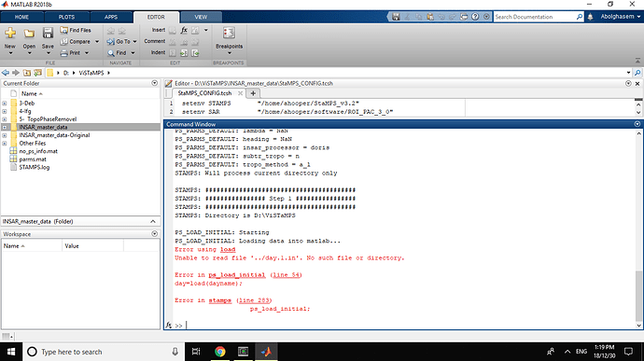This screenshot has width=644, height=361.
Task: Click the ViSTaMPS path segment
Action: [x=91, y=73]
